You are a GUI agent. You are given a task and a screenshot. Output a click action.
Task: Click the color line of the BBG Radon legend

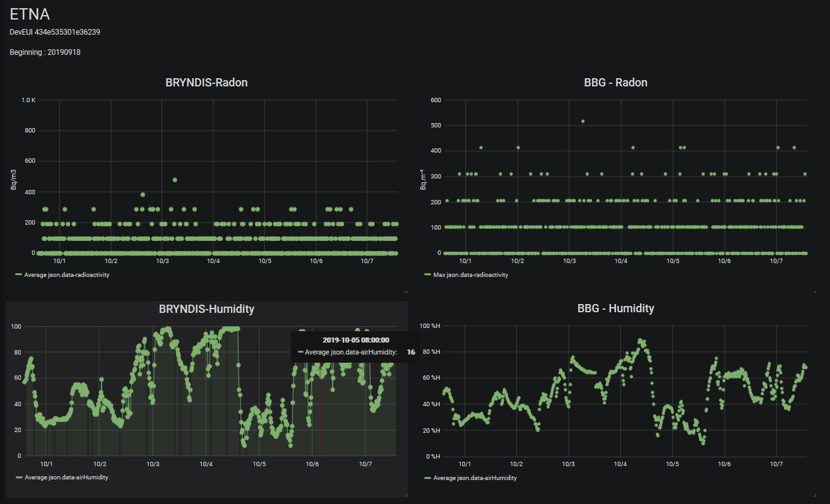[428, 275]
